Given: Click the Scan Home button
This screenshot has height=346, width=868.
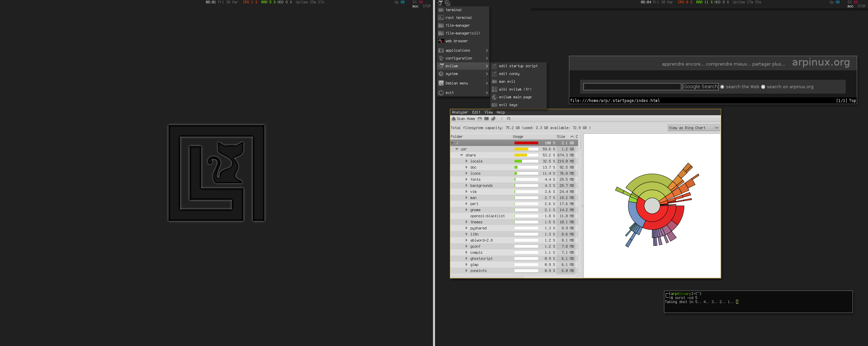Looking at the screenshot, I should 463,119.
